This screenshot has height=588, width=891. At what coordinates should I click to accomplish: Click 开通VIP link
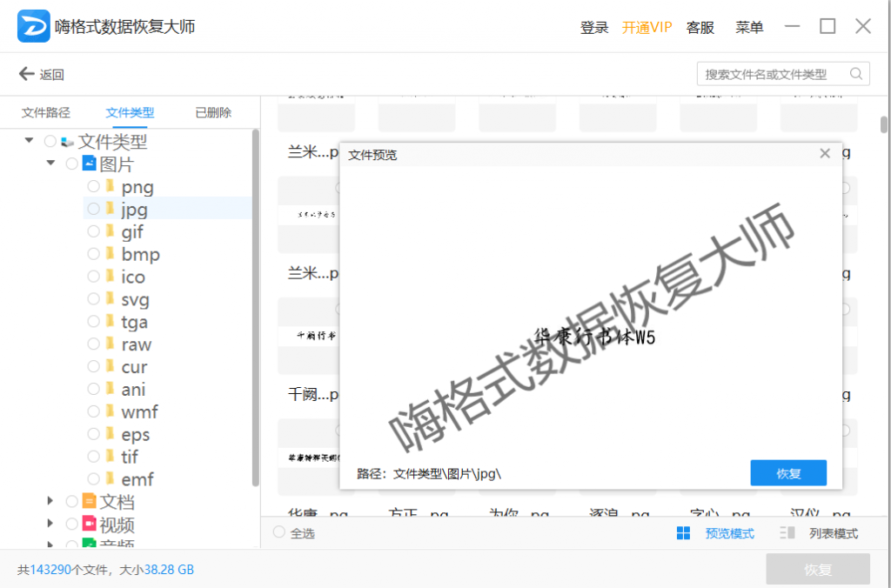(646, 27)
